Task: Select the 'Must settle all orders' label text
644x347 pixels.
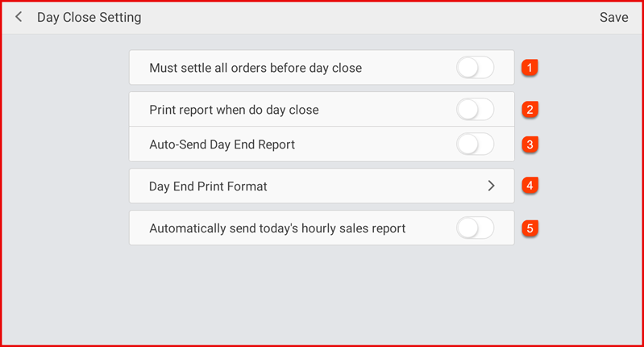Action: click(x=256, y=68)
